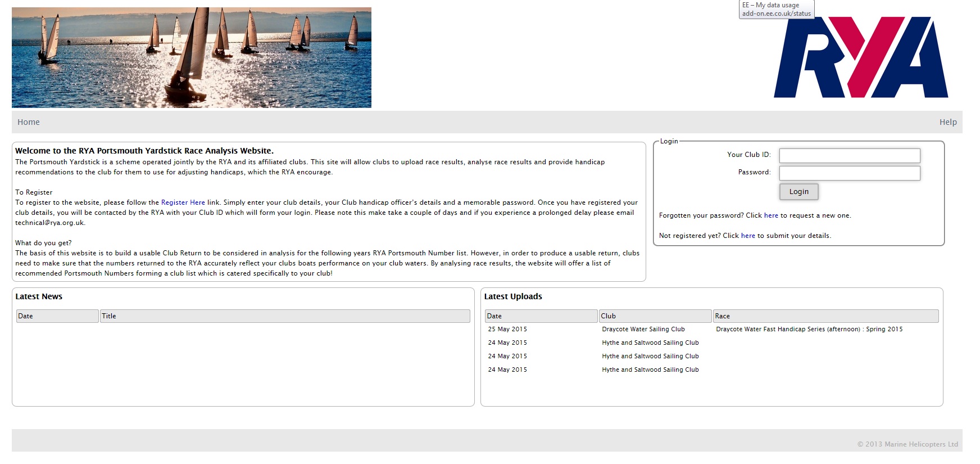Click 'here' link to submit registration details

tap(748, 236)
